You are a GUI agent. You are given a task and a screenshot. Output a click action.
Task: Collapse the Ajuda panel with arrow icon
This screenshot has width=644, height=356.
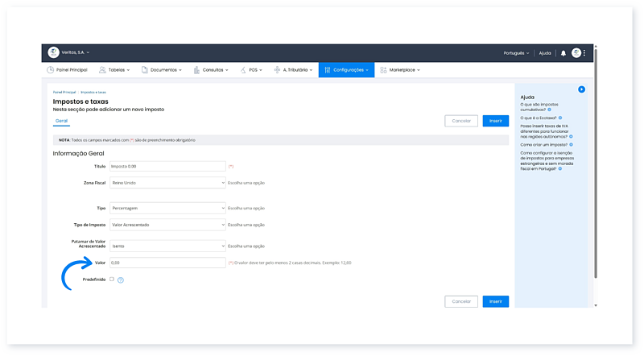(581, 89)
